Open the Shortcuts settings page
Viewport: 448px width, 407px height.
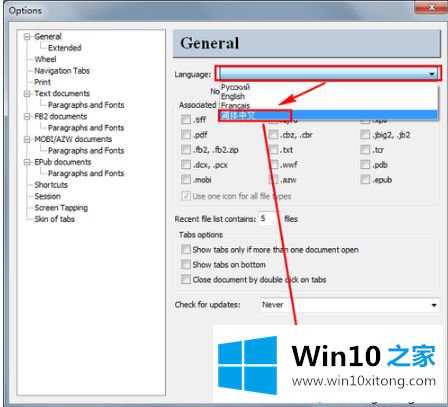51,185
